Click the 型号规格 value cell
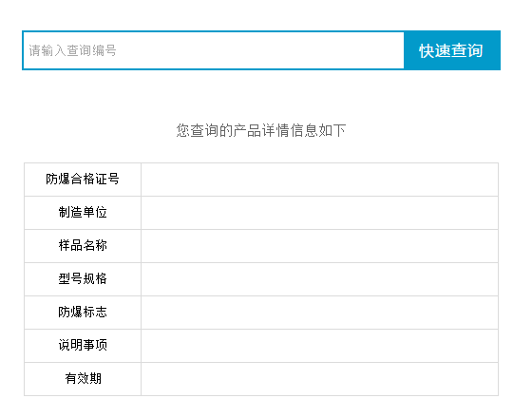Screen dimensions: 532x418 click(x=319, y=279)
